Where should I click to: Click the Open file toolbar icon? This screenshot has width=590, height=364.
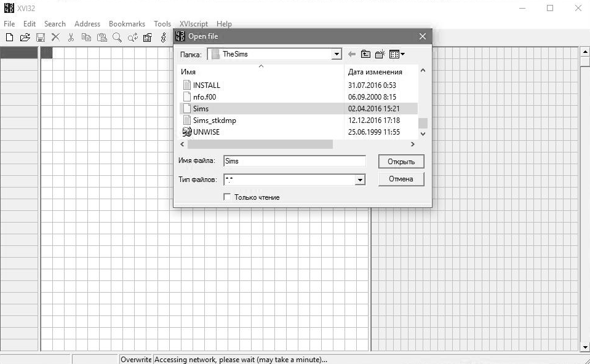pyautogui.click(x=25, y=38)
